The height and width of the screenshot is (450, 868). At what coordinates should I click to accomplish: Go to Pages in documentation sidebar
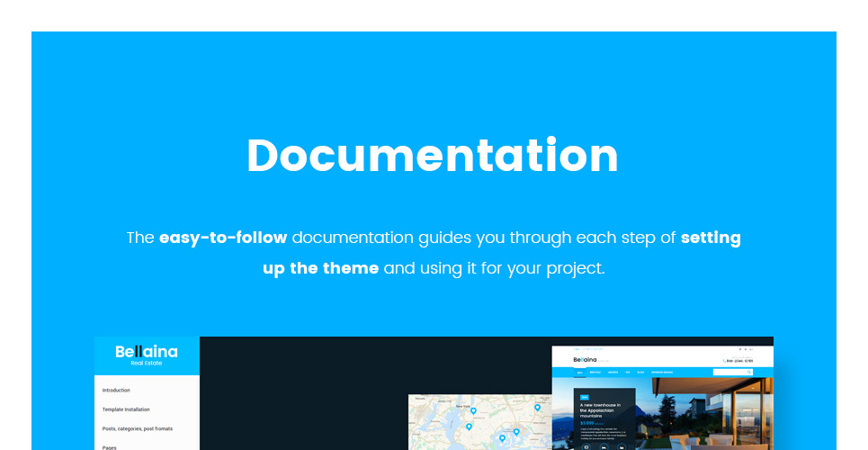click(110, 446)
